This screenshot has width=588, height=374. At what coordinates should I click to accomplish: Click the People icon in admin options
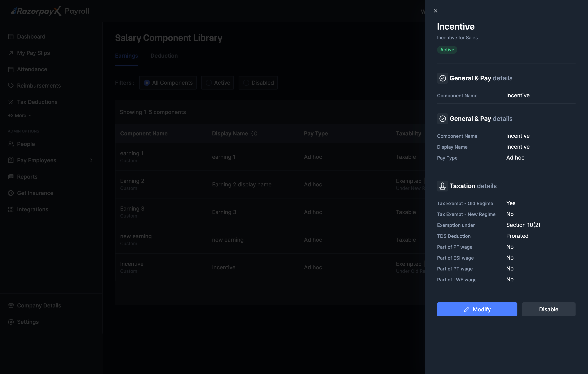pos(11,144)
